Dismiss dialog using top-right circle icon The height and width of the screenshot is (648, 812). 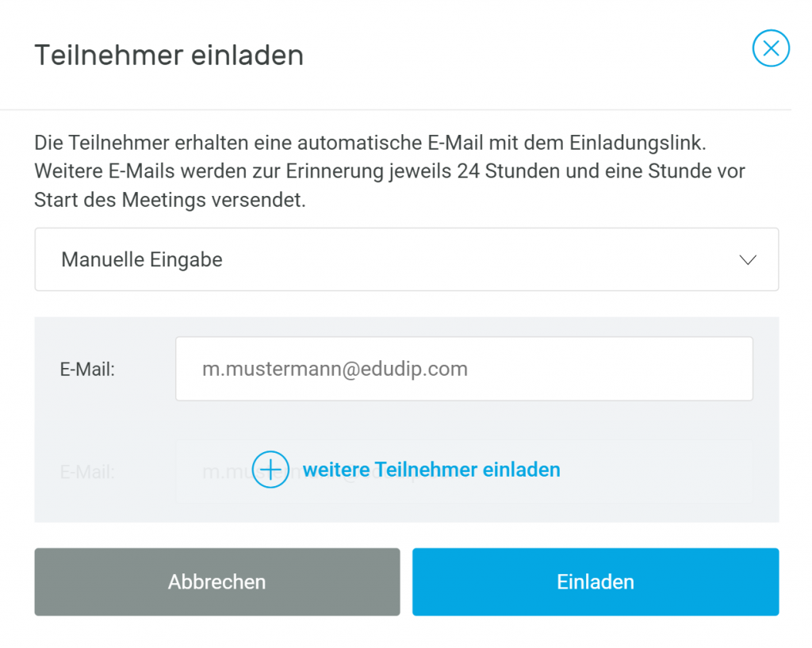[x=771, y=48]
